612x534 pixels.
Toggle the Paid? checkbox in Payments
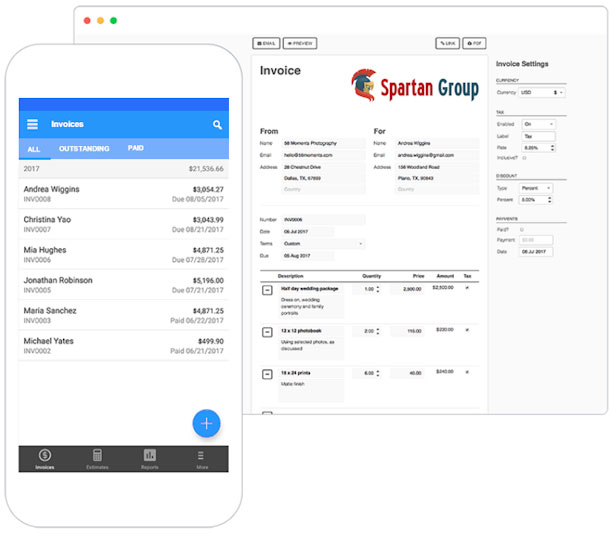[x=522, y=230]
